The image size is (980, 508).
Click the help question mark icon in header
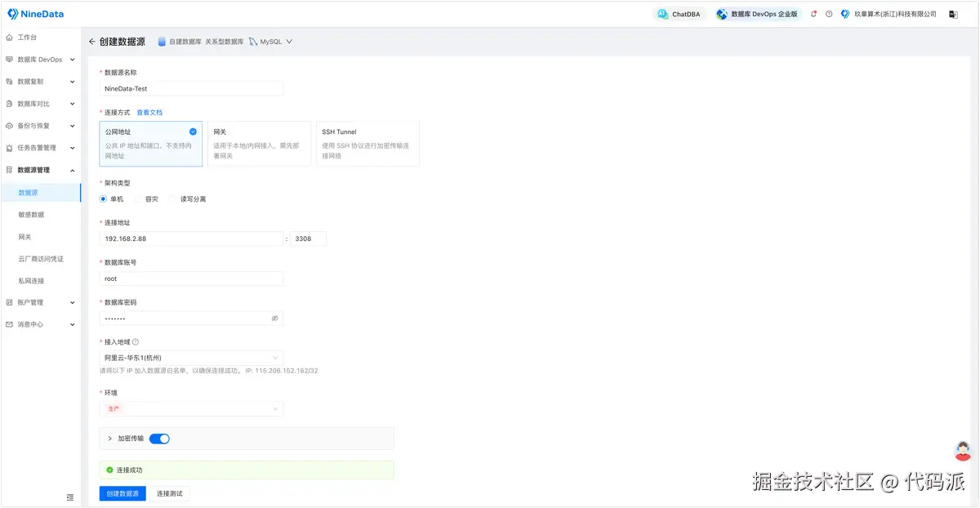(x=829, y=14)
